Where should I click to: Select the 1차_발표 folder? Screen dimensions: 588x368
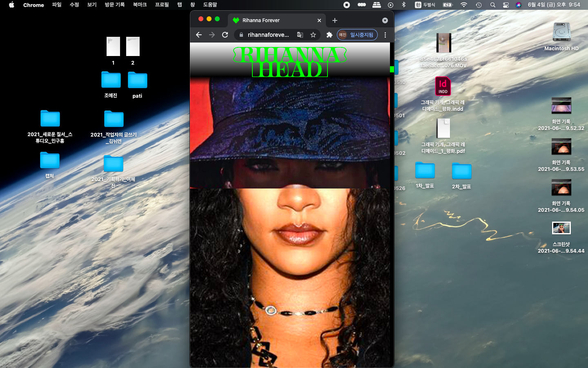pyautogui.click(x=425, y=170)
